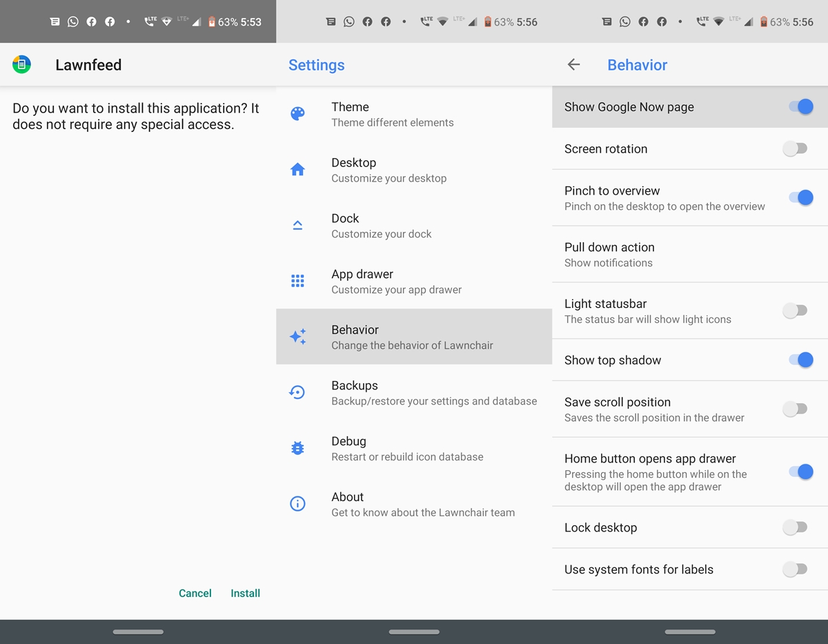This screenshot has height=644, width=828.
Task: Click the About info icon
Action: point(297,504)
